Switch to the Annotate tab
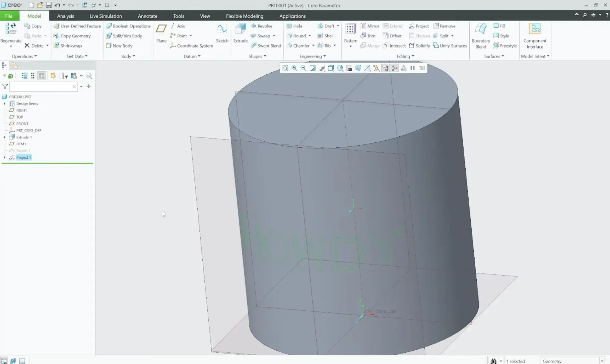Image resolution: width=610 pixels, height=364 pixels. click(x=147, y=16)
